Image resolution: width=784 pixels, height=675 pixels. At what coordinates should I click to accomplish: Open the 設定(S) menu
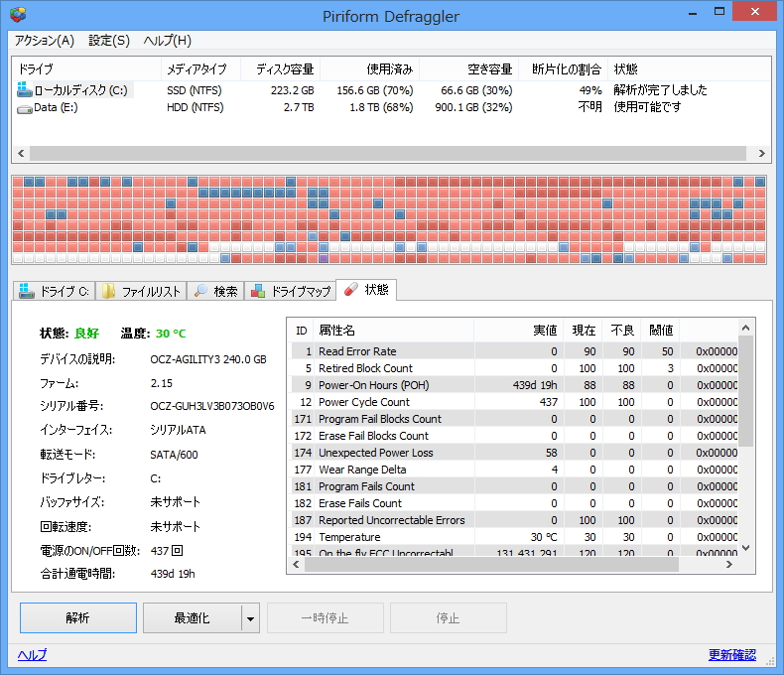point(109,41)
